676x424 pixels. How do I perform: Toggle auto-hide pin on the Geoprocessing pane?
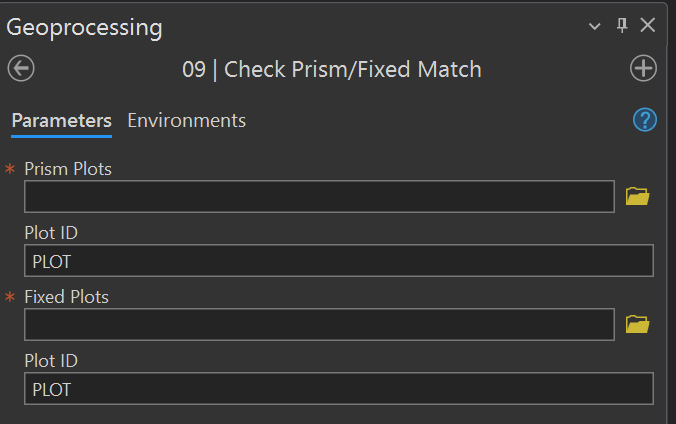click(622, 26)
